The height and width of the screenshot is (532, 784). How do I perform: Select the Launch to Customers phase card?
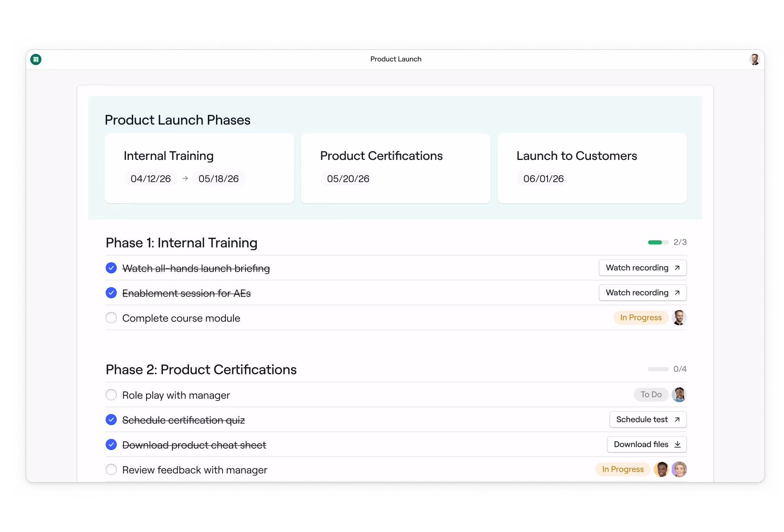click(592, 168)
